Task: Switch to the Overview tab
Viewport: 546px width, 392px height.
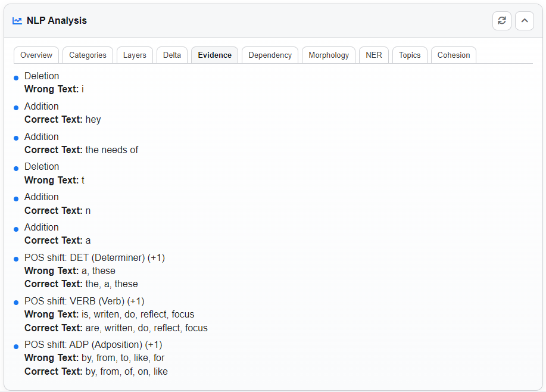Action: pyautogui.click(x=36, y=55)
